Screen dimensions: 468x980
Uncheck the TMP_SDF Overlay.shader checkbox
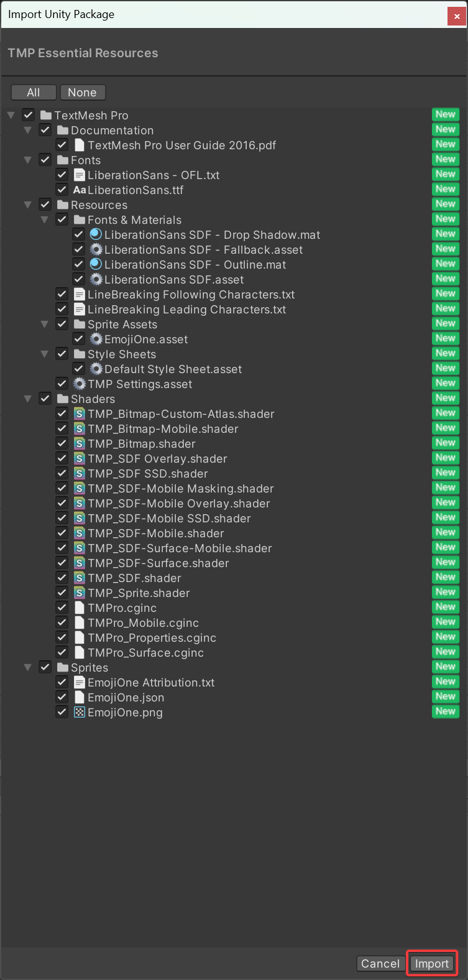click(62, 459)
